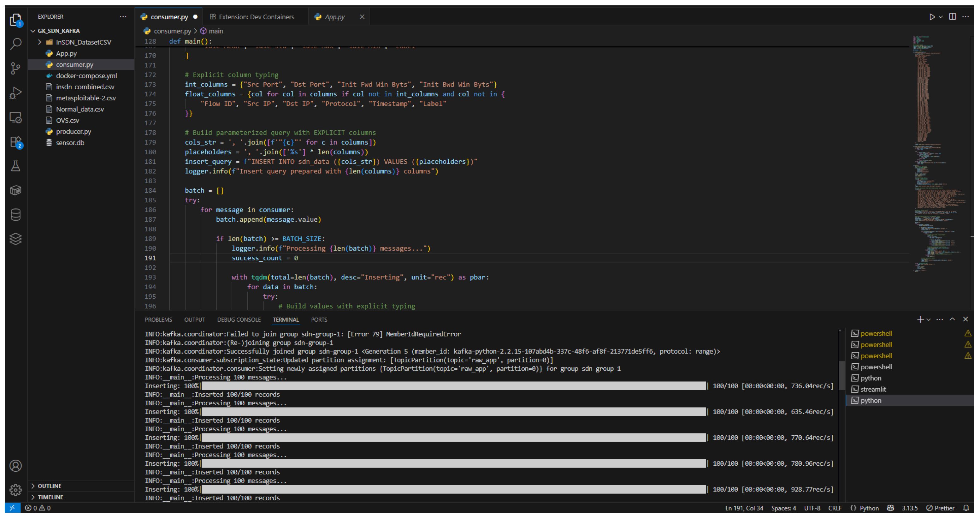980x519 pixels.
Task: Open the Testing flask icon view
Action: click(15, 166)
